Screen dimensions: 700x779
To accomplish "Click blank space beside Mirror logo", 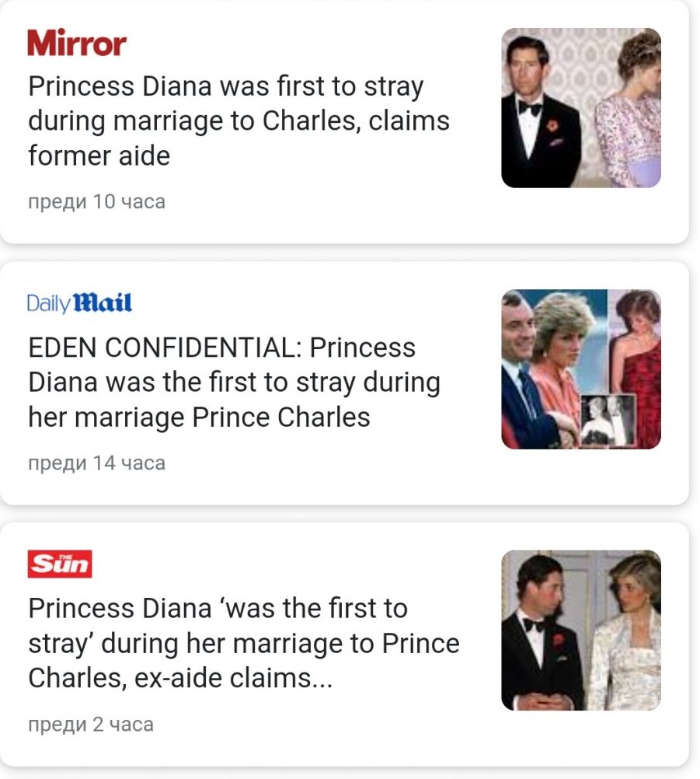I will (x=311, y=44).
